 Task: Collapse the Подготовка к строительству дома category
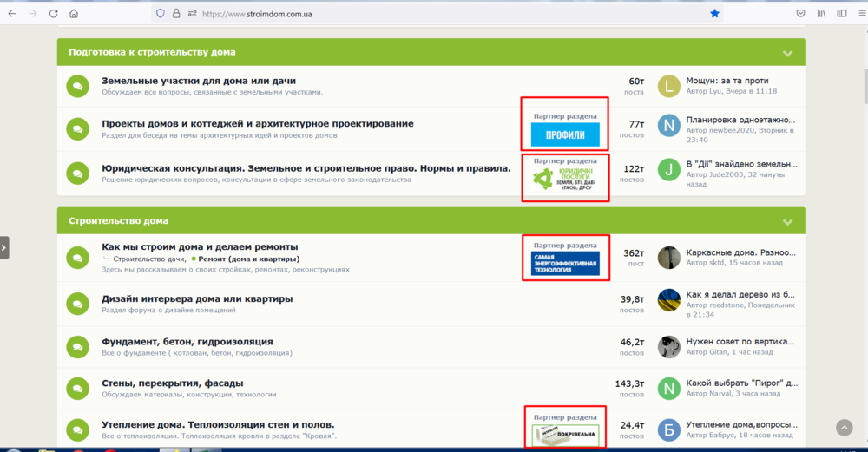pyautogui.click(x=788, y=53)
